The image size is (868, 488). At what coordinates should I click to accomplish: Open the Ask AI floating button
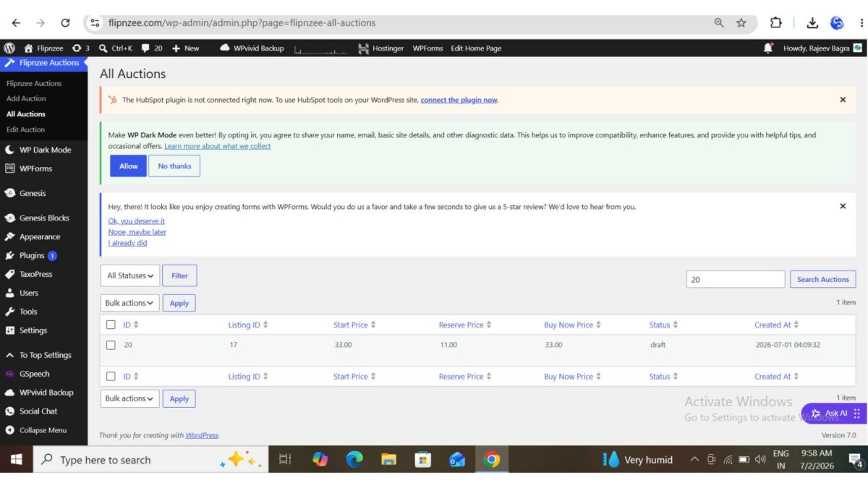pyautogui.click(x=834, y=414)
